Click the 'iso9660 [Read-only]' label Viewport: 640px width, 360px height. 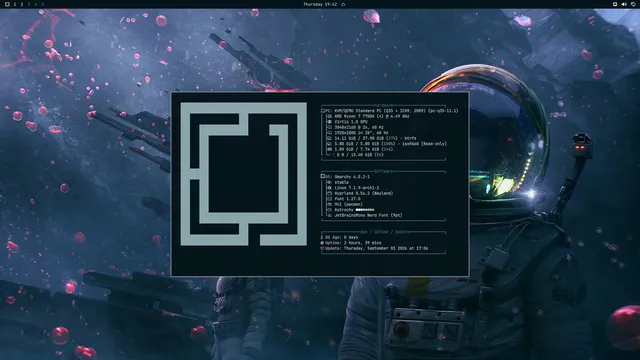coord(424,144)
